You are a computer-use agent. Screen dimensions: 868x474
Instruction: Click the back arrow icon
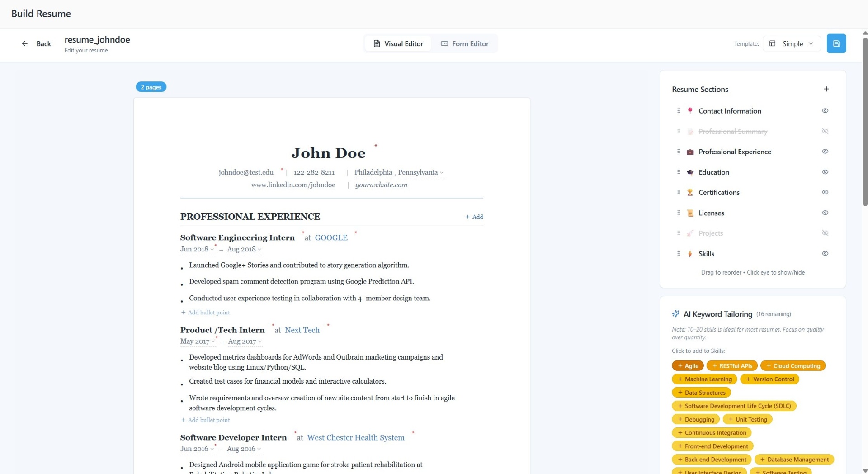(x=25, y=43)
